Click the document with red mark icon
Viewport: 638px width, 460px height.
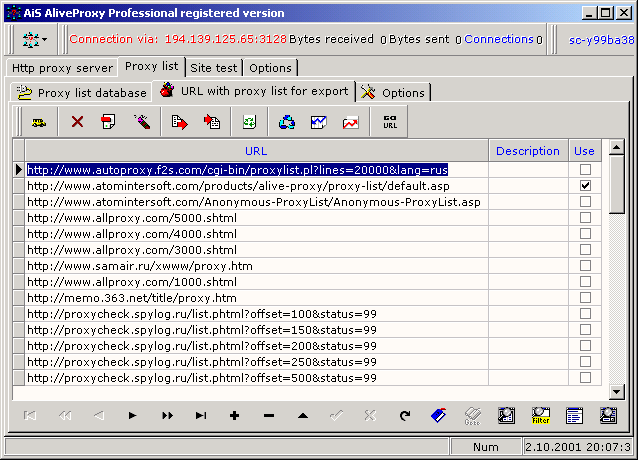point(108,122)
